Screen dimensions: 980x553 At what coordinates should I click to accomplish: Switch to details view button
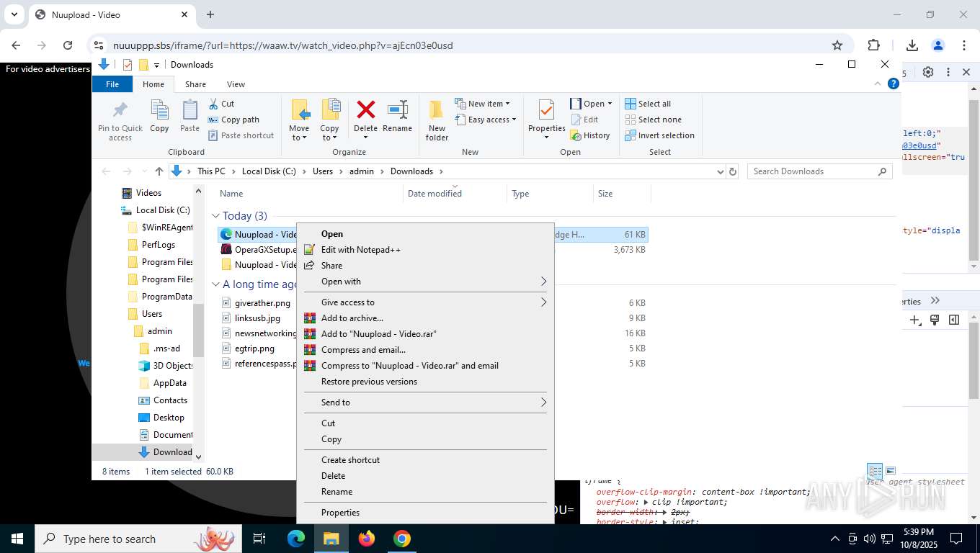click(x=875, y=472)
